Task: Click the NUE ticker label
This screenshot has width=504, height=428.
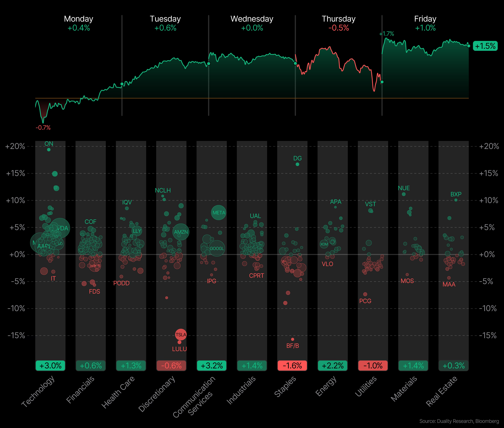Action: tap(404, 188)
